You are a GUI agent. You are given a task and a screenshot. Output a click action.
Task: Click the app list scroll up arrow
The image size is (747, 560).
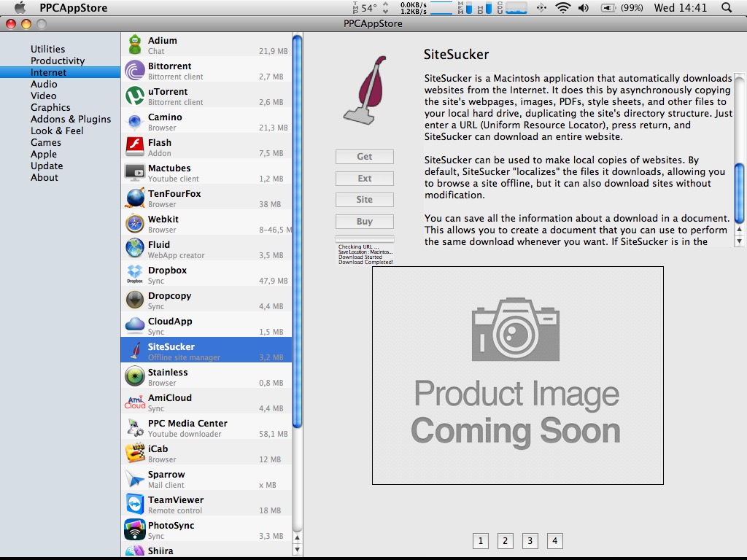click(x=297, y=538)
